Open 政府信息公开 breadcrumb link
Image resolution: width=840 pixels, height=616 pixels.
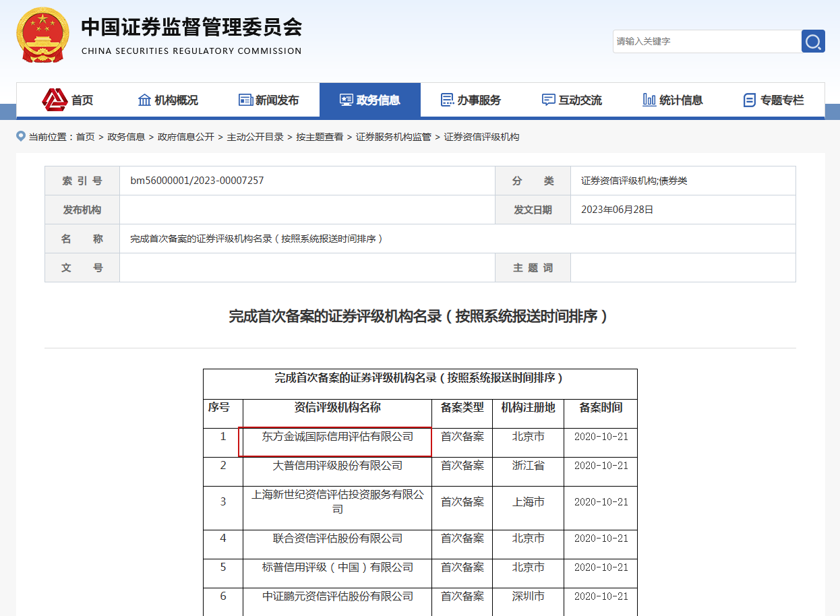tap(186, 137)
